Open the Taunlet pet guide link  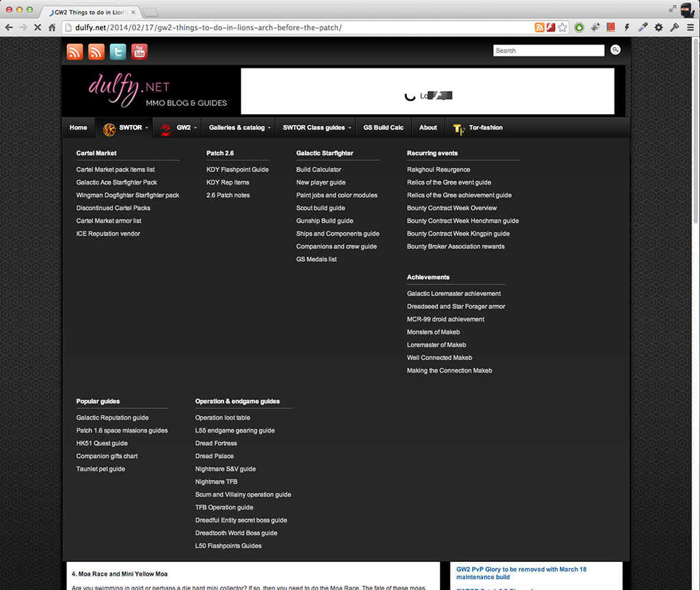click(x=100, y=469)
